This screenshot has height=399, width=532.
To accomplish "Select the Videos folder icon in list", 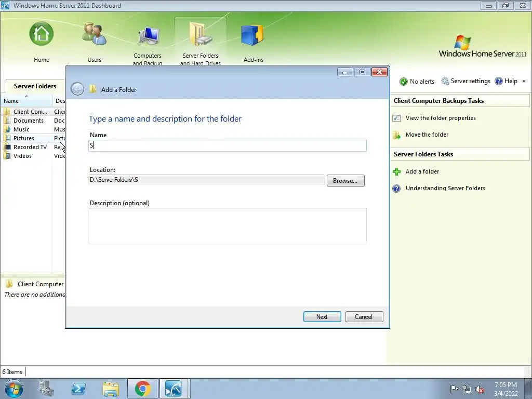I will [x=7, y=156].
